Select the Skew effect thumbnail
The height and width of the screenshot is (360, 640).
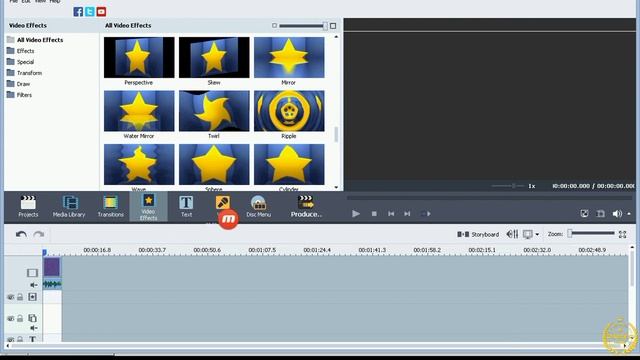point(214,58)
